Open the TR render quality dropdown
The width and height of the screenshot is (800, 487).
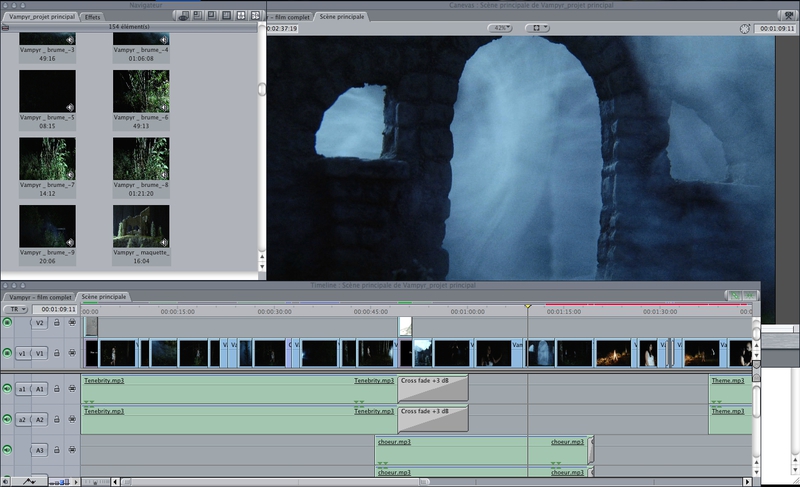[x=16, y=309]
